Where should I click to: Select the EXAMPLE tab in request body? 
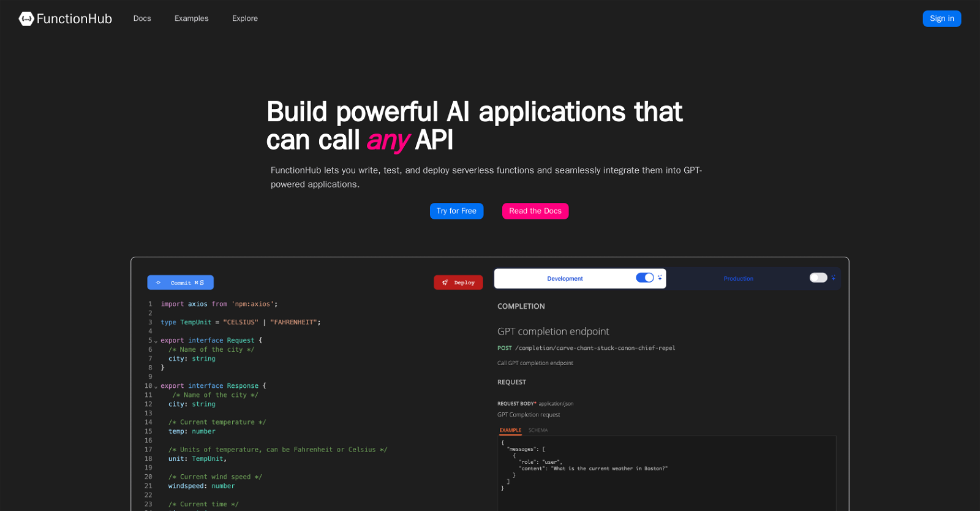tap(510, 430)
